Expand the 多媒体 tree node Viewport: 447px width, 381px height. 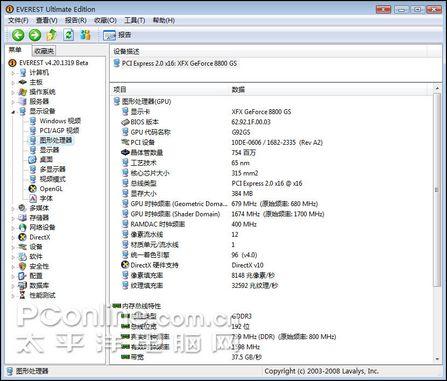pyautogui.click(x=13, y=209)
